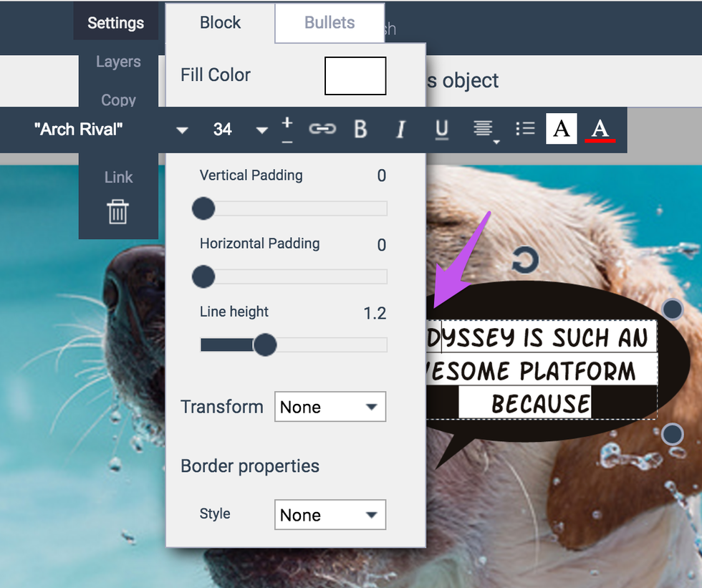The width and height of the screenshot is (702, 588).
Task: Click the rotate handle above speech bubble
Action: [525, 261]
